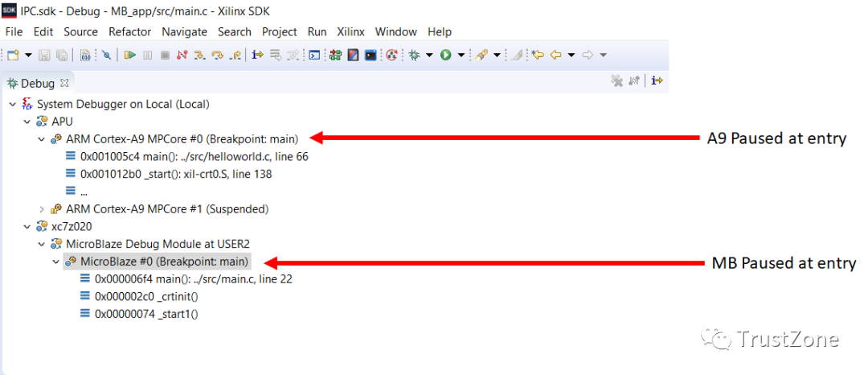868x375 pixels.
Task: Resume execution with the green play icon
Action: click(130, 55)
